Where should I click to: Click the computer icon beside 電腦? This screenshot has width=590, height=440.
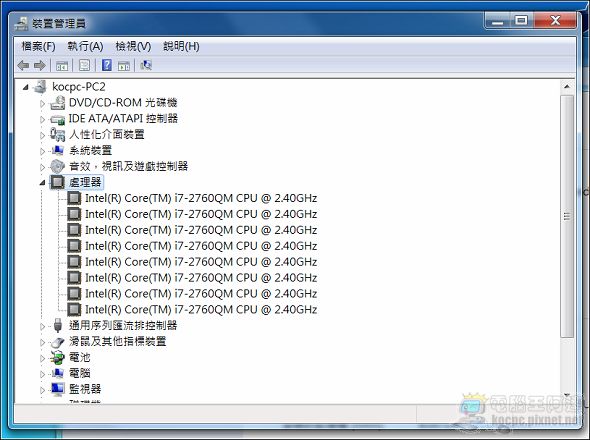point(58,373)
